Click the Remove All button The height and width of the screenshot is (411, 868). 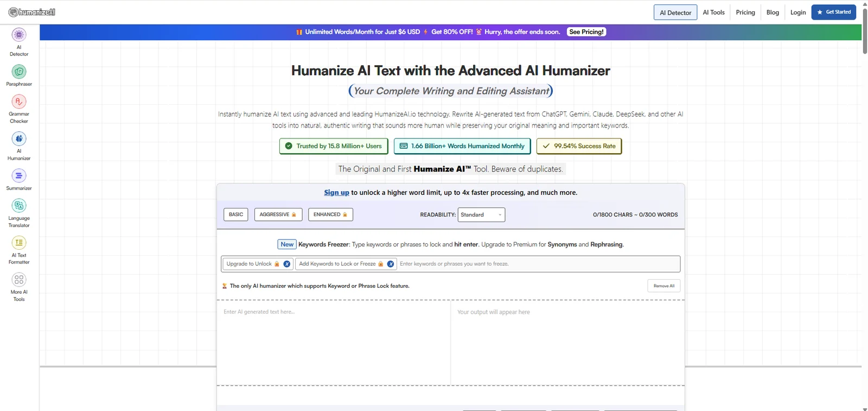(664, 286)
